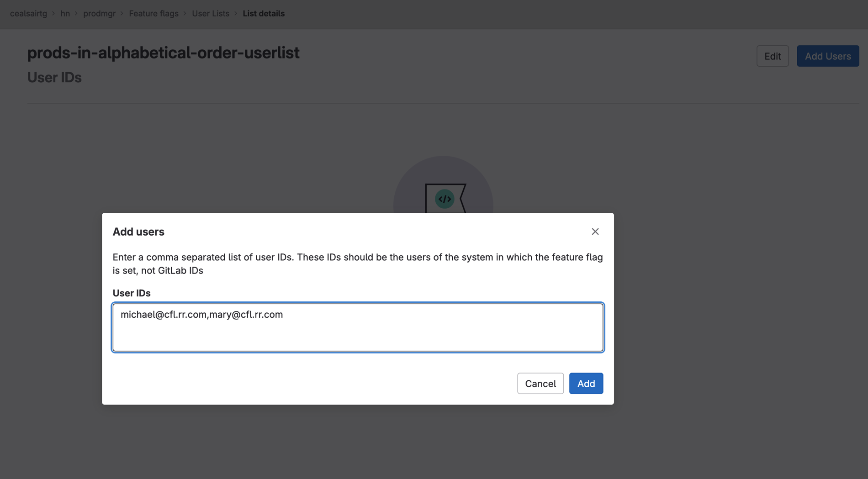Image resolution: width=868 pixels, height=479 pixels.
Task: Close the Add users dialog with the X icon
Action: (595, 232)
